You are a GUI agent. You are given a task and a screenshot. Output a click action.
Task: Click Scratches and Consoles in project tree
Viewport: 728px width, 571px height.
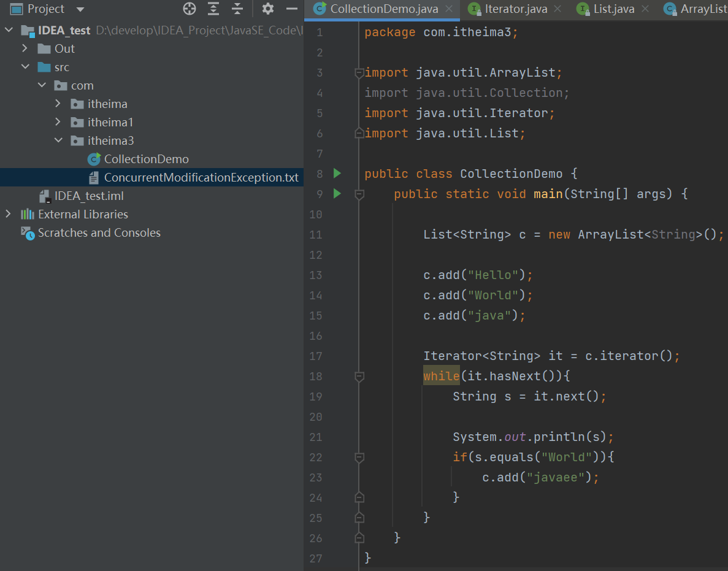pos(99,233)
